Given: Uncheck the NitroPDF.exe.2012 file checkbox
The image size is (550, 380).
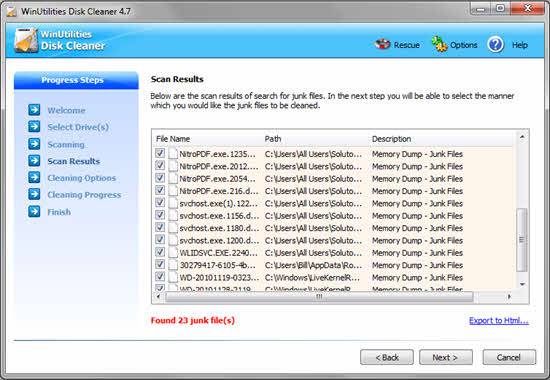Looking at the screenshot, I should 160,166.
